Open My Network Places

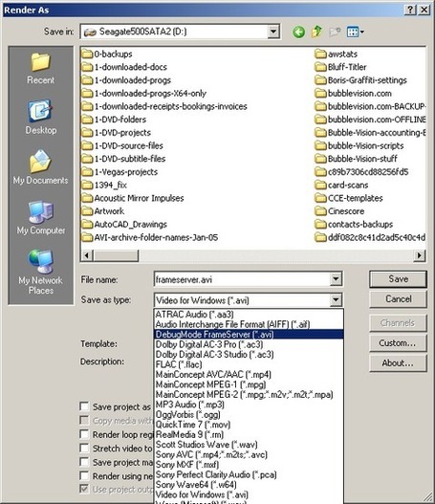41,273
